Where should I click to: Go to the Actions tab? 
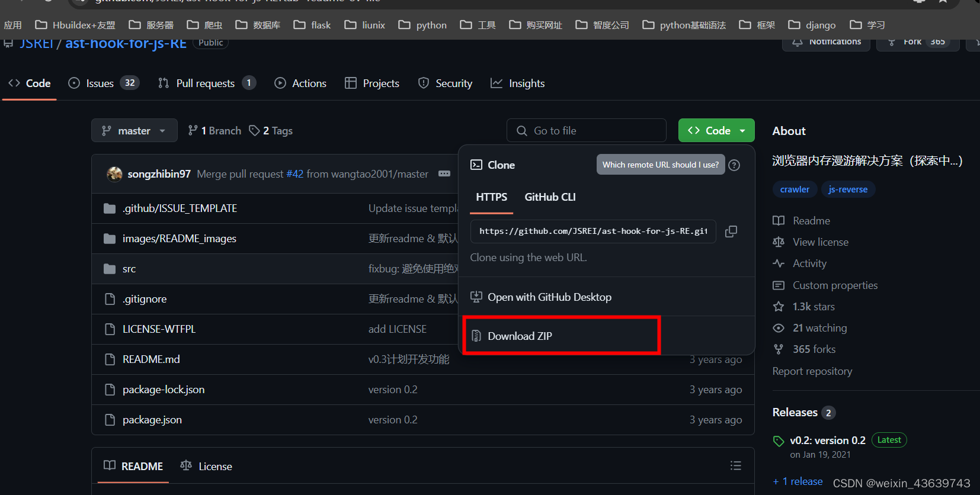[300, 83]
